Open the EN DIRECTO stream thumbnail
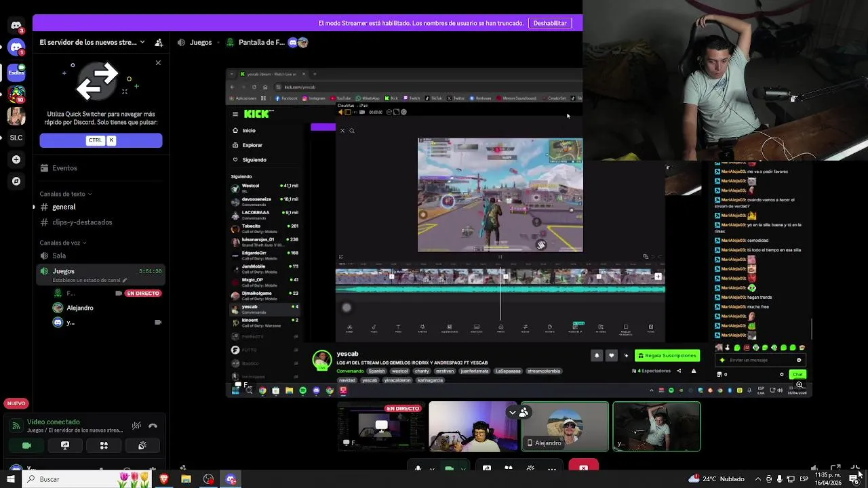 point(381,426)
